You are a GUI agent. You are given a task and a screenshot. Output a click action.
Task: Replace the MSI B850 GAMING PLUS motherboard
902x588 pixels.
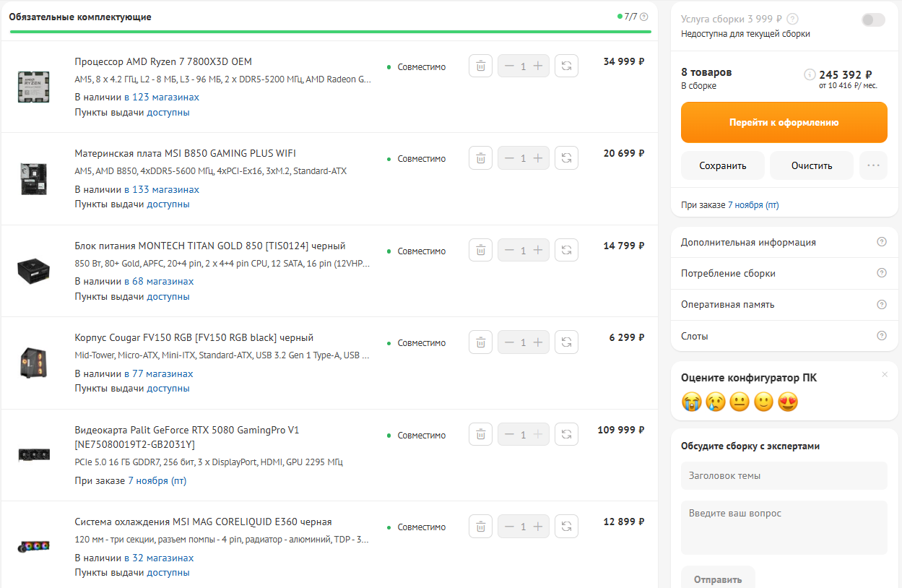pos(566,158)
